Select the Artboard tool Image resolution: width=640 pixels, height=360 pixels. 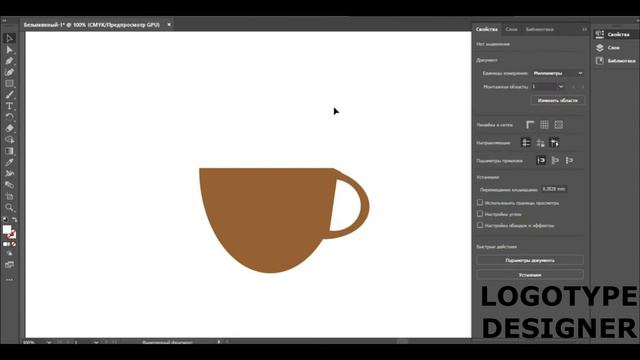pos(9,196)
